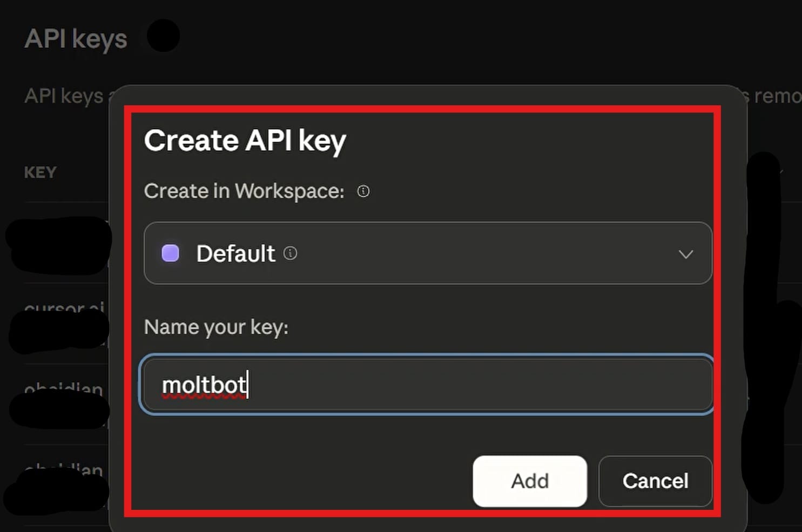Viewport: 802px width, 532px height.
Task: Click the Default workspace name text
Action: tap(235, 253)
